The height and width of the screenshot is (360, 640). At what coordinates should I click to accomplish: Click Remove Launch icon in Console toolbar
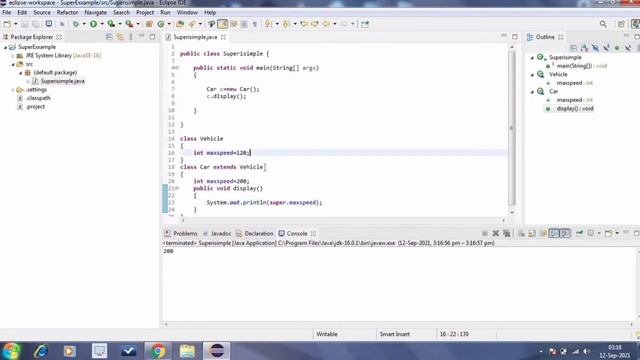496,233
